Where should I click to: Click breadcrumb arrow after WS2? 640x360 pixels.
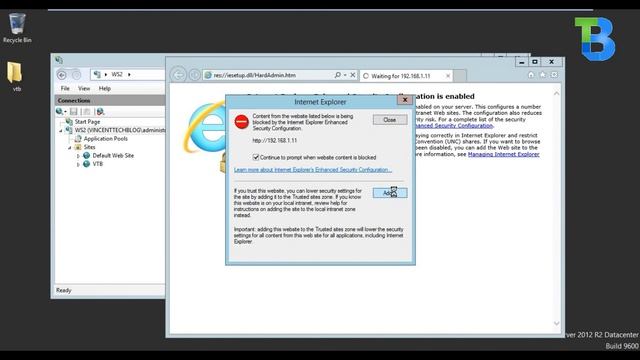[x=129, y=75]
